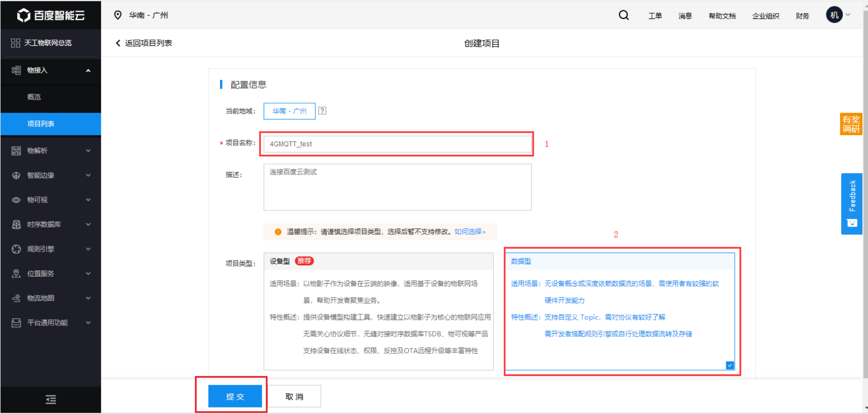This screenshot has width=868, height=414.
Task: Uncheck the 数据型 selection checkbox
Action: tap(729, 365)
